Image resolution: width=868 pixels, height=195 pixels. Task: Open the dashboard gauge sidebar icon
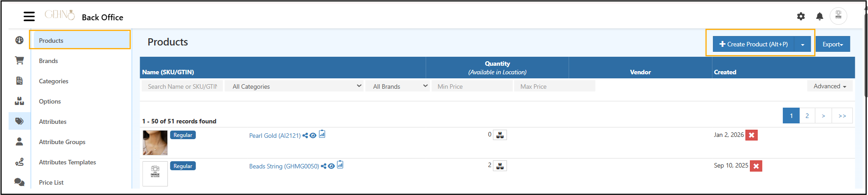(x=19, y=40)
